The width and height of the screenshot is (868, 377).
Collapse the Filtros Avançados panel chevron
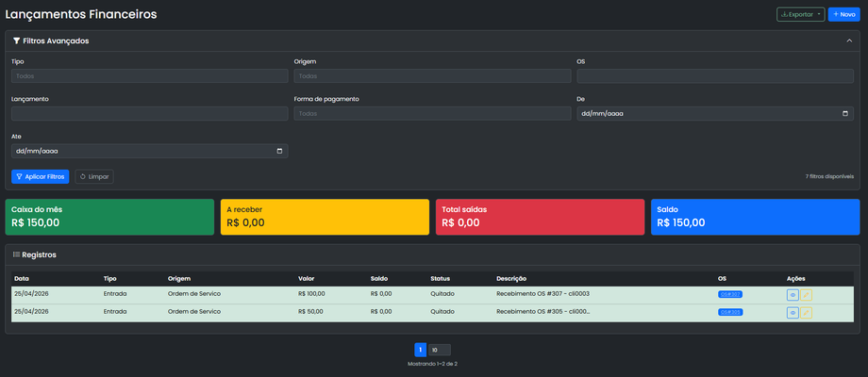pyautogui.click(x=849, y=41)
